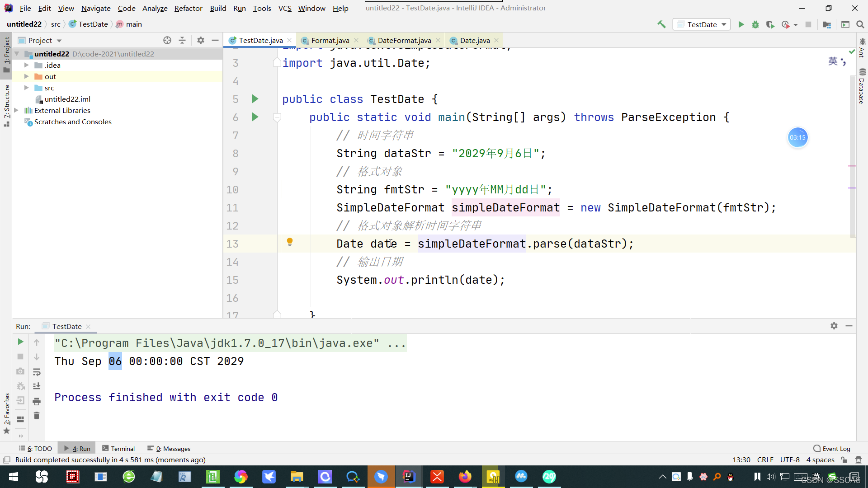Run with Coverage shield icon
This screenshot has height=488, width=868.
[x=770, y=24]
